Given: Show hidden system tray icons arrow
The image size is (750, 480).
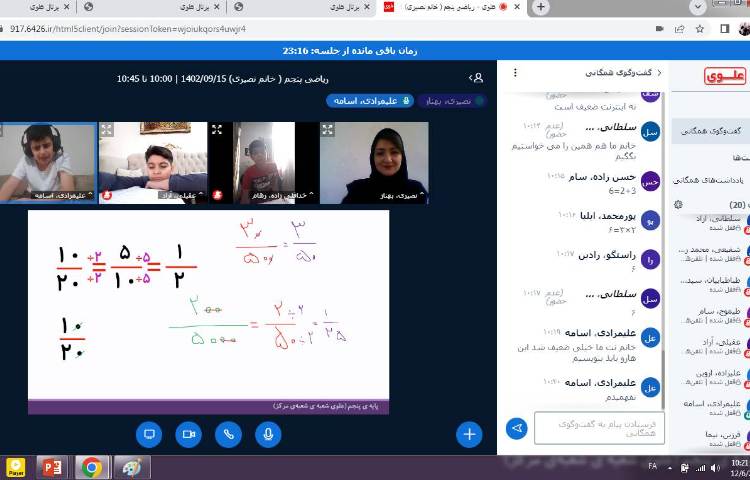Looking at the screenshot, I should pos(669,468).
